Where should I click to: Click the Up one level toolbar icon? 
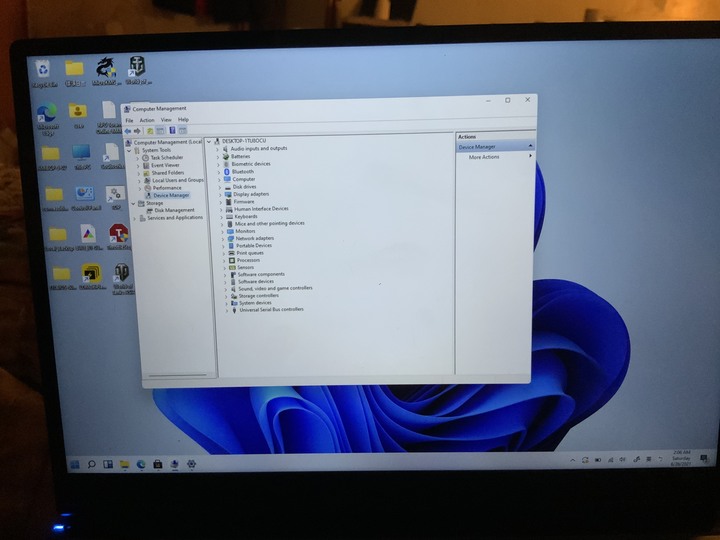(x=150, y=131)
